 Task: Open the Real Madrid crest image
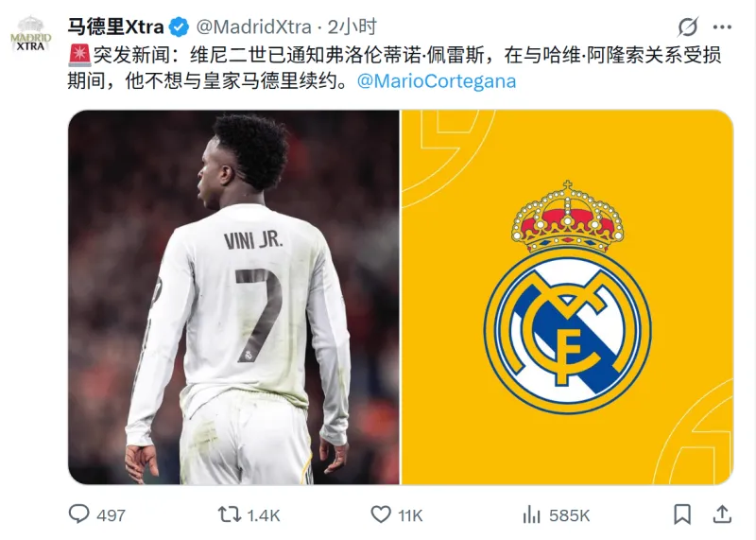[x=568, y=297]
